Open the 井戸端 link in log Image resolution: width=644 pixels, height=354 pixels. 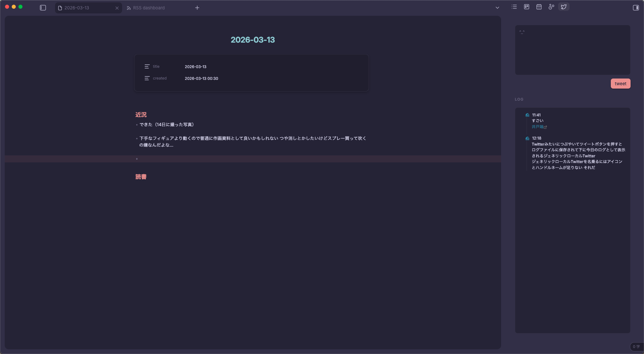(x=537, y=127)
